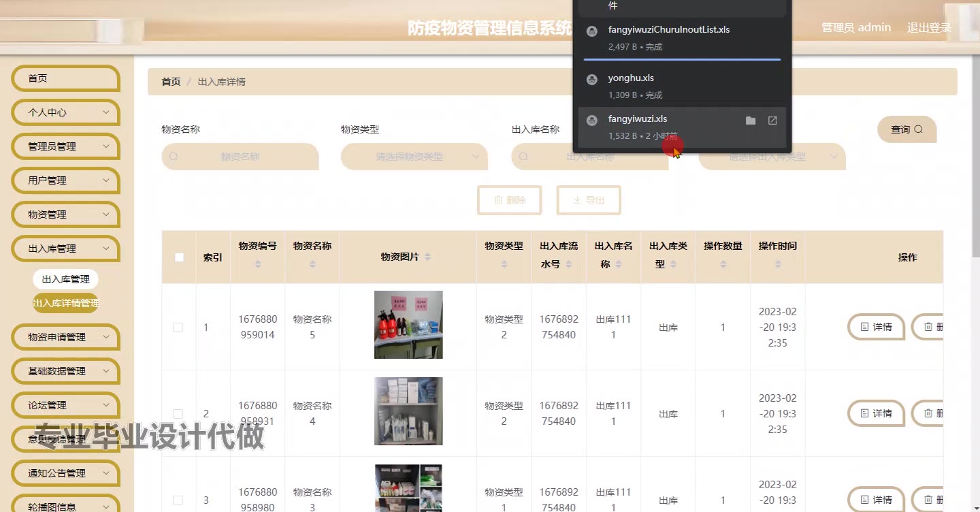This screenshot has height=512, width=980.
Task: Open 物资类型 select dropdown
Action: pos(414,157)
